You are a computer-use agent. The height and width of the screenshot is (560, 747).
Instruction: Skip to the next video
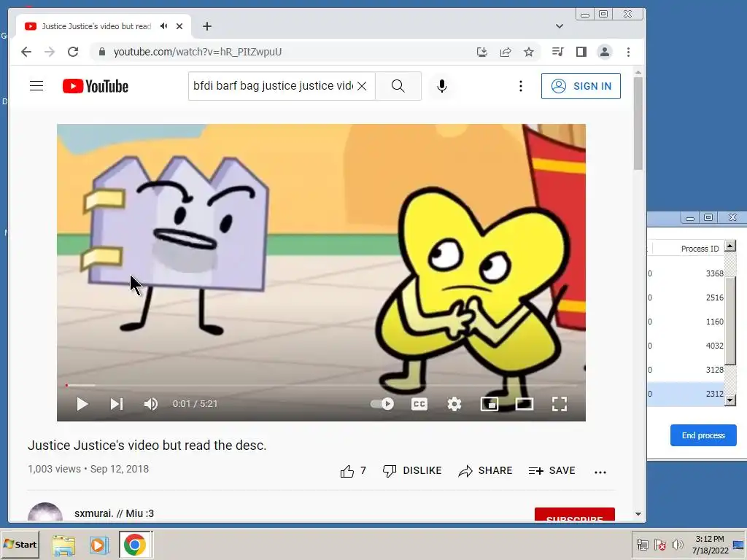pos(117,404)
